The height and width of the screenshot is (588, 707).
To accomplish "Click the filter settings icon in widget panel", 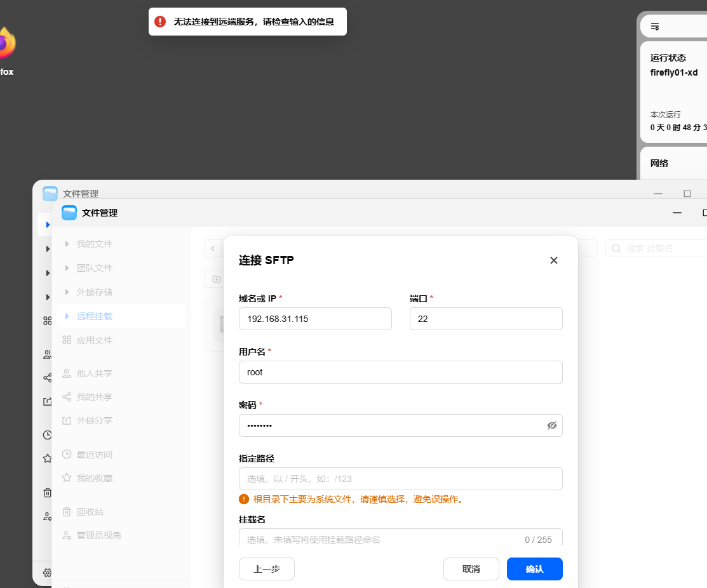I will [x=655, y=27].
